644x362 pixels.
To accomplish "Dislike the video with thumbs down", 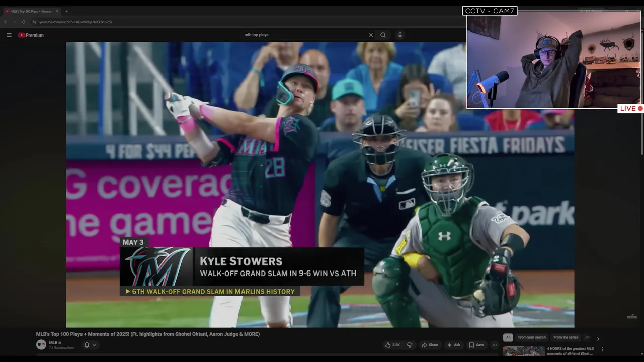I will (410, 345).
